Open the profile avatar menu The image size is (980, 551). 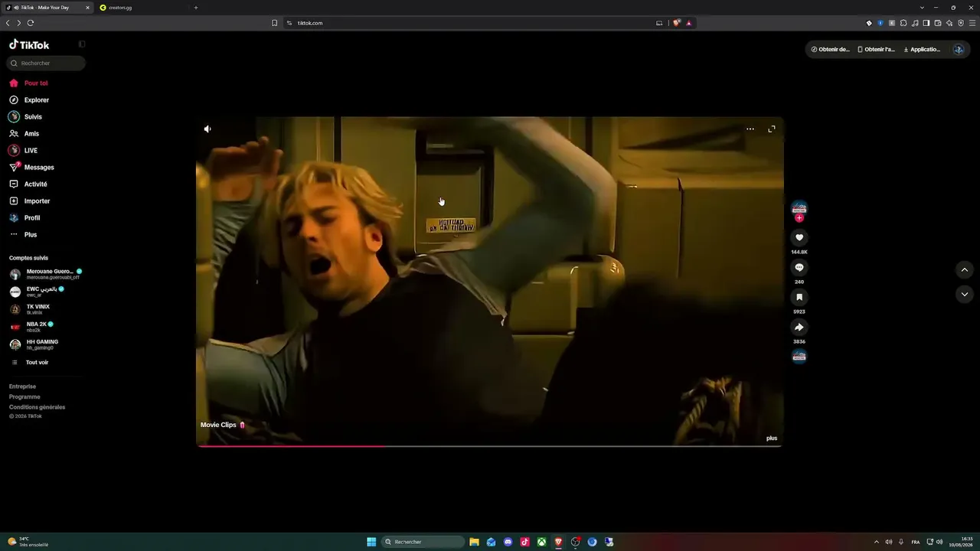coord(959,50)
